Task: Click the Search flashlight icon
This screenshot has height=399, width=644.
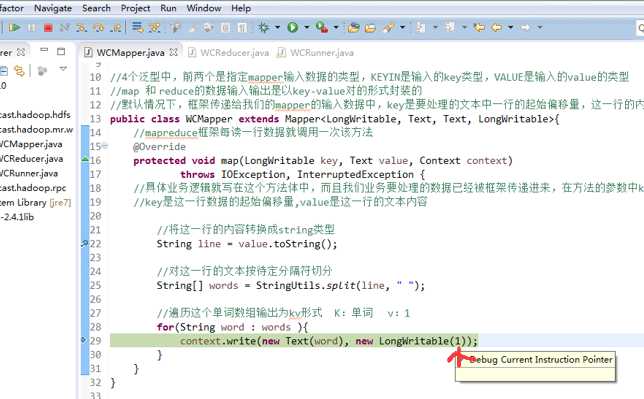Action: [x=389, y=28]
